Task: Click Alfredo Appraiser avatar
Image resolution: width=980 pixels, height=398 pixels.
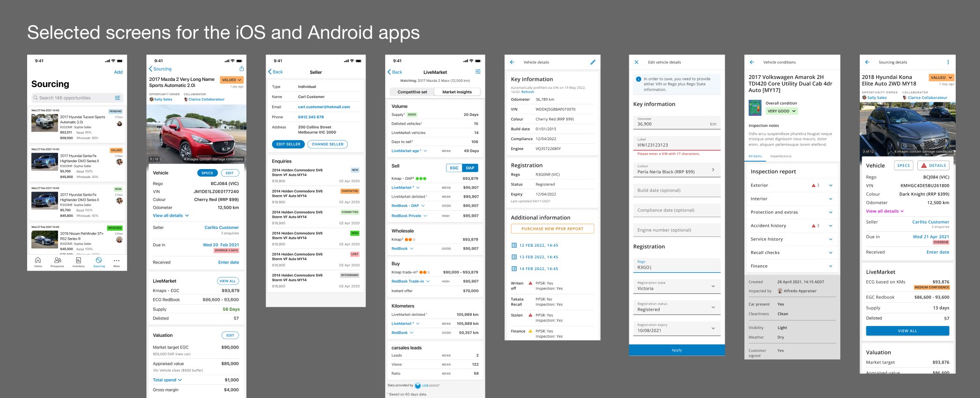Action: pos(780,291)
